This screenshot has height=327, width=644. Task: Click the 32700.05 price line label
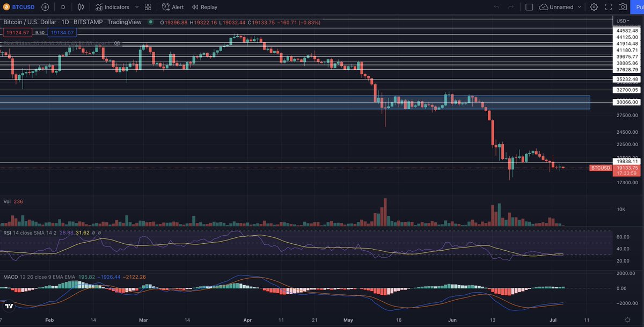627,90
